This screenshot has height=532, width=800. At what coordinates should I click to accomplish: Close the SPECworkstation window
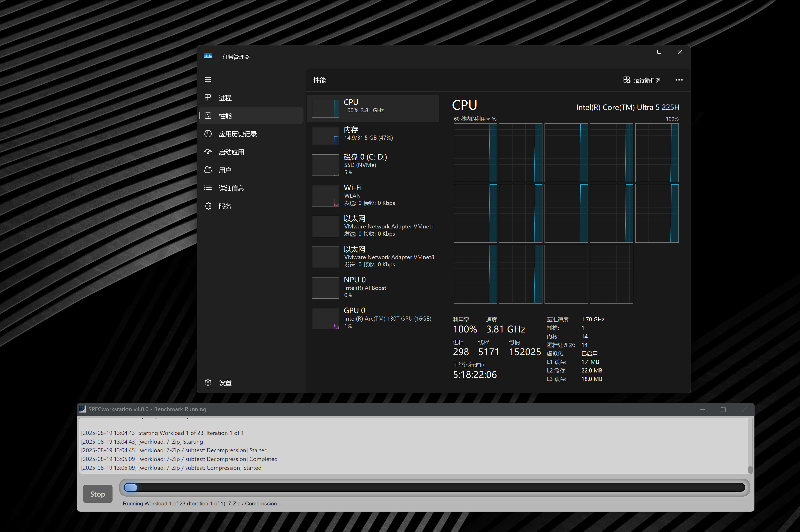[744, 409]
